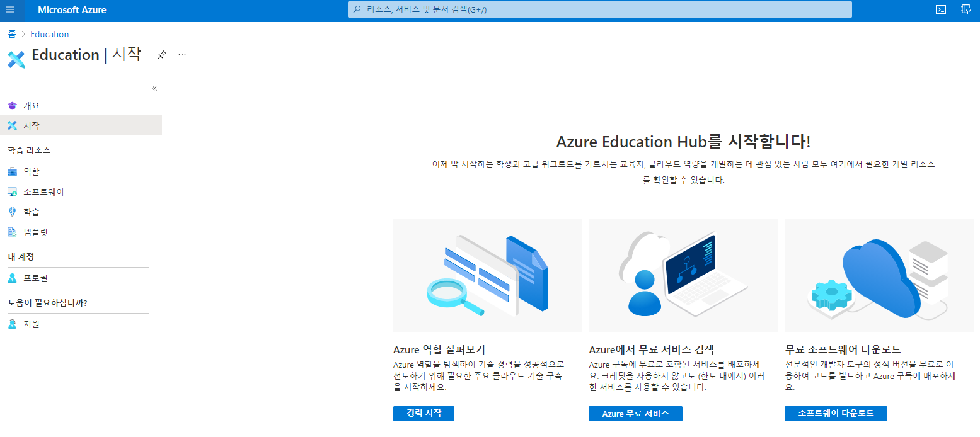Click the briefcase icon for 역할
980x437 pixels.
[12, 172]
